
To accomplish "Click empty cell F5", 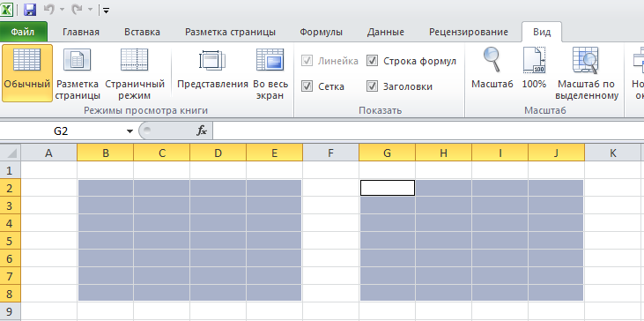I will click(330, 241).
